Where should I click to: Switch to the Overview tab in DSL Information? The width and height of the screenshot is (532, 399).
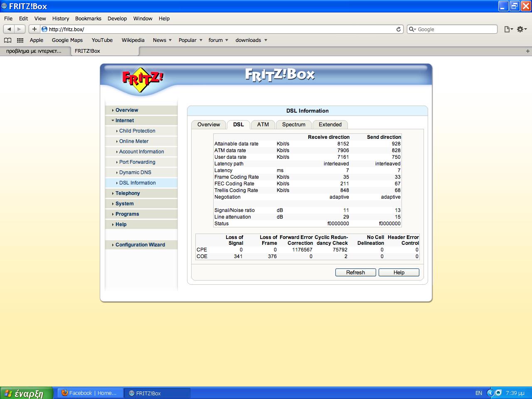tap(209, 125)
